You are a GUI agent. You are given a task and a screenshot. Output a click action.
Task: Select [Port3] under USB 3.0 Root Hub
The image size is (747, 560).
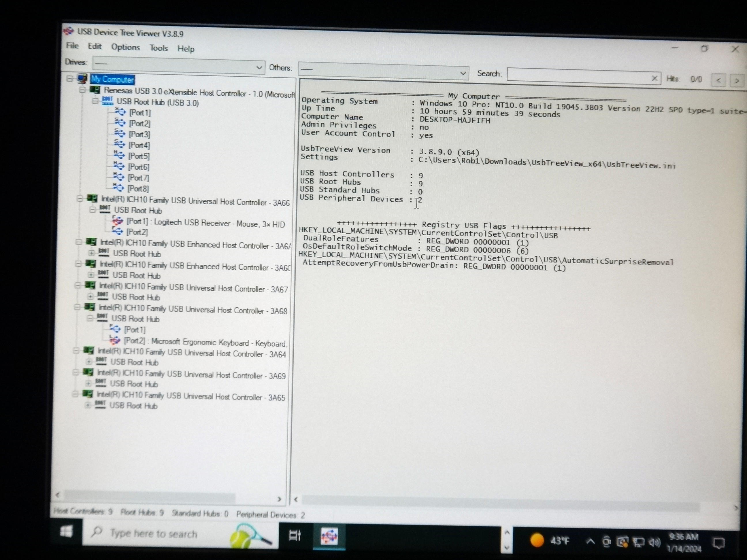[x=139, y=134]
